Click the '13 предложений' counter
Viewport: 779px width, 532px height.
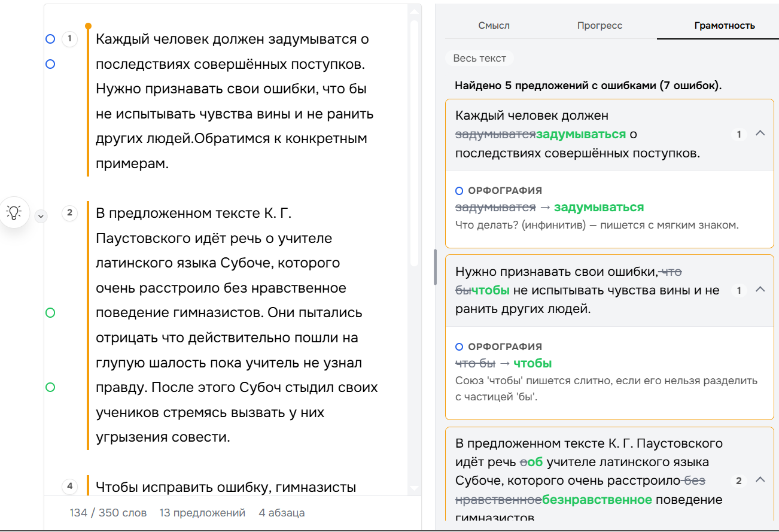point(203,513)
